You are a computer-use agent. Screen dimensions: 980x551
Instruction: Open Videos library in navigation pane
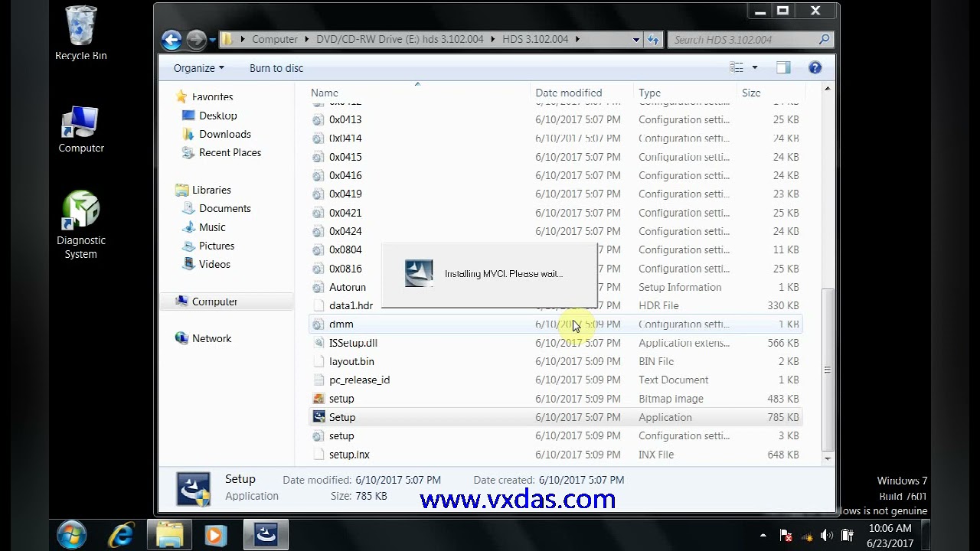pos(214,264)
